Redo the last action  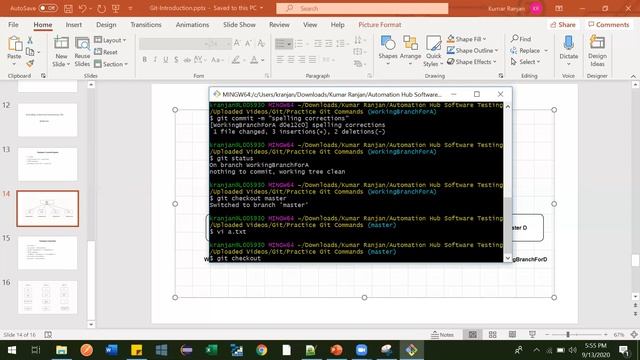(101, 8)
